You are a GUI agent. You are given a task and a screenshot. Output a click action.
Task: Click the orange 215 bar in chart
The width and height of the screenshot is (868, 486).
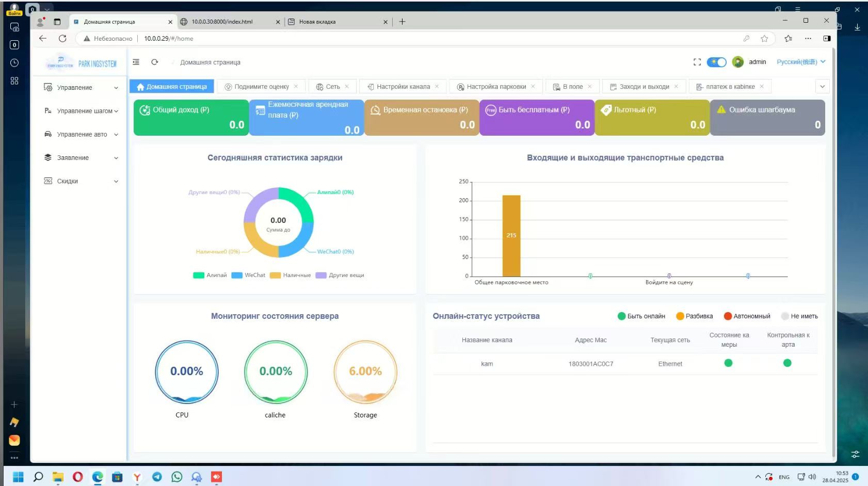(x=511, y=236)
